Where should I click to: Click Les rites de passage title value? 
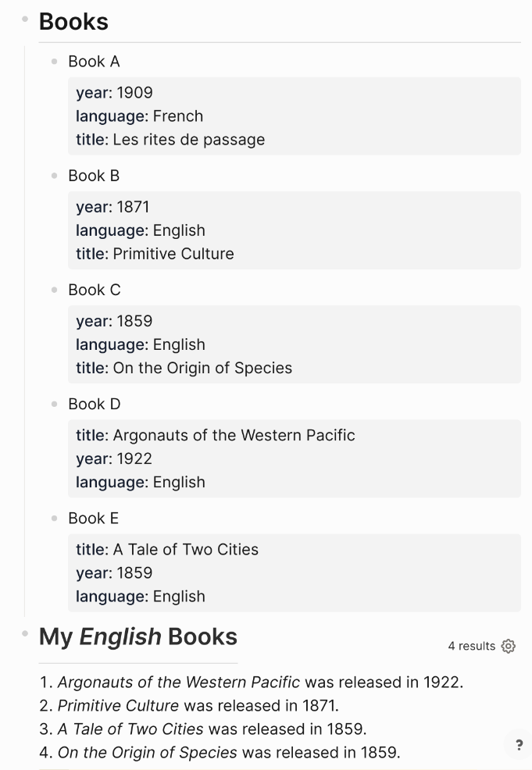point(188,140)
